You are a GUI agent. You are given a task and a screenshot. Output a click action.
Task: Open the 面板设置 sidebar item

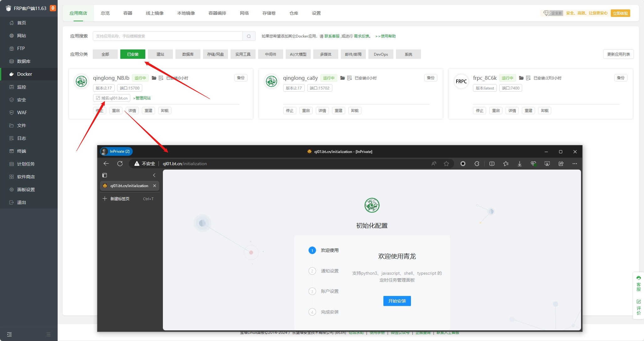click(29, 190)
